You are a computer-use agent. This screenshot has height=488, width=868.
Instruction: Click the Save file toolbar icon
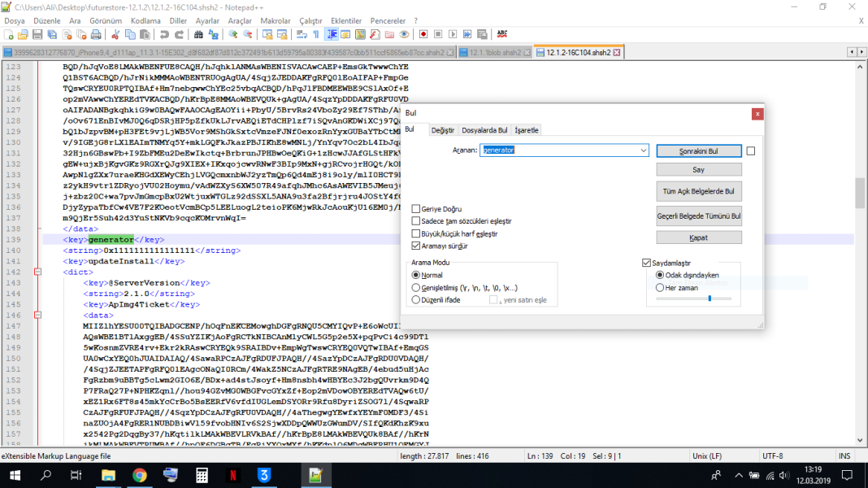[37, 34]
